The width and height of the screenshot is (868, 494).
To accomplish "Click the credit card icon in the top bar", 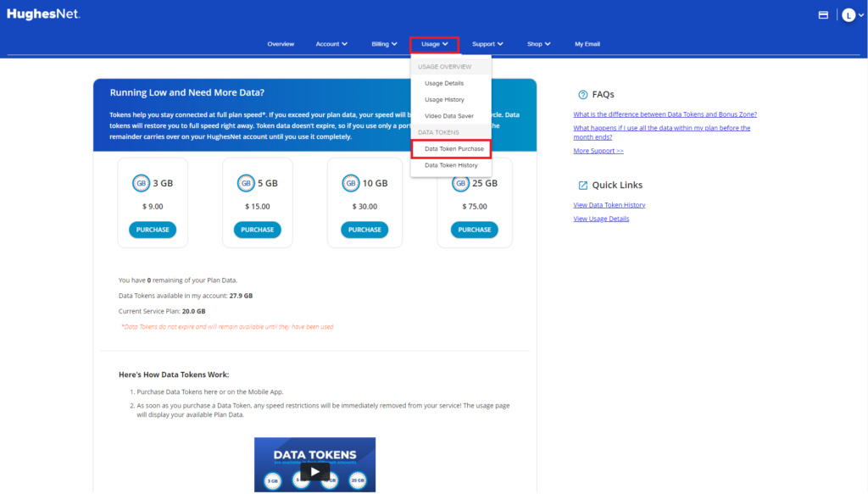I will (x=823, y=14).
